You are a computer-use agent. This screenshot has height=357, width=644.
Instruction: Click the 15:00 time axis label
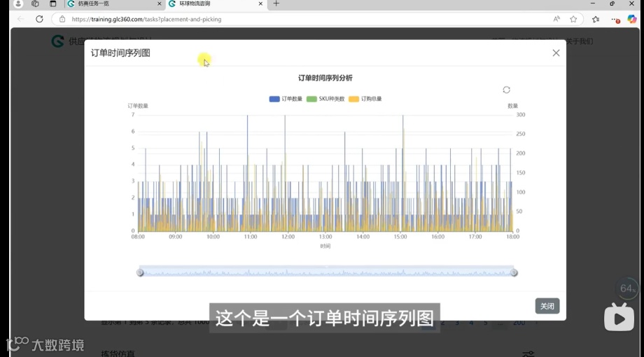400,237
